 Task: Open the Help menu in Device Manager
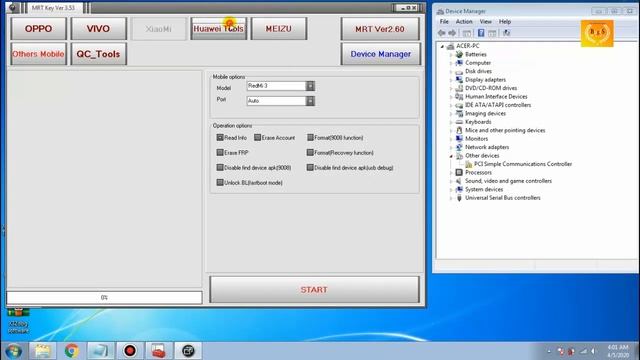click(x=505, y=22)
